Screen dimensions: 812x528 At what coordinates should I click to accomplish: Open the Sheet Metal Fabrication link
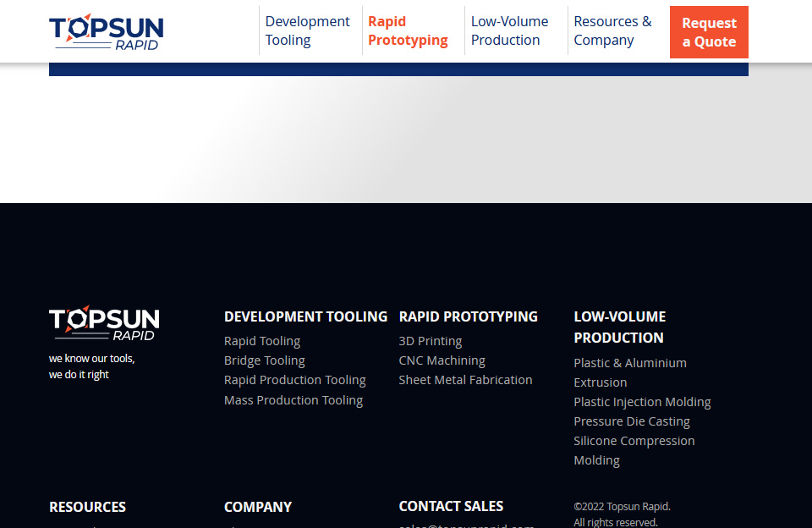(465, 380)
